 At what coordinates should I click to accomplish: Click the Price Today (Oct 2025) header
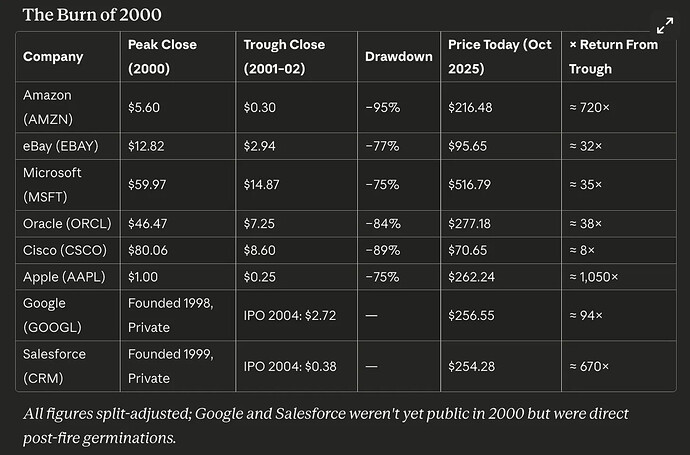(x=500, y=57)
